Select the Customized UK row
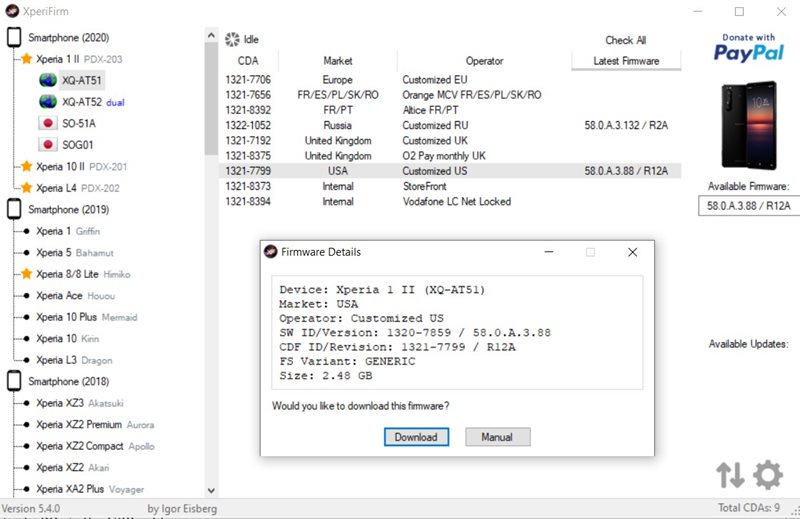 pyautogui.click(x=450, y=140)
